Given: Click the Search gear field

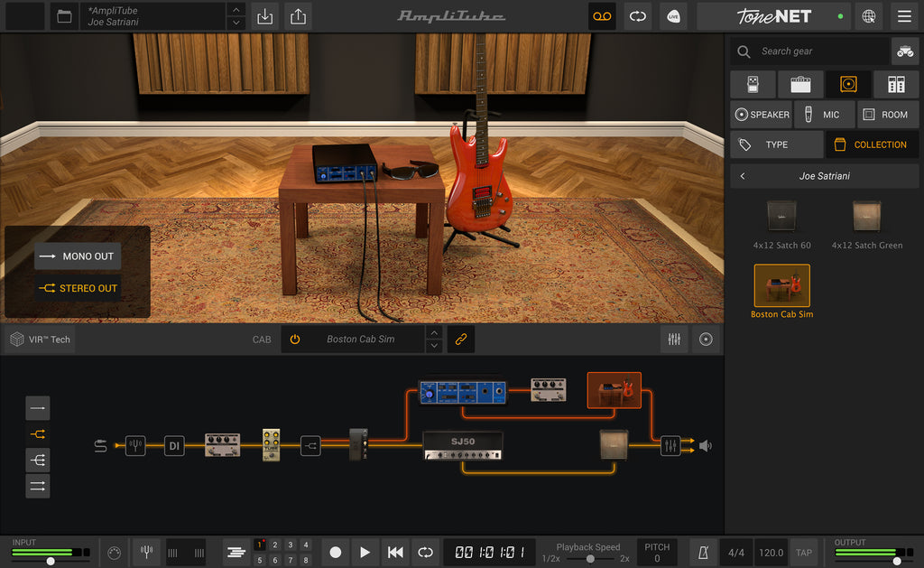Looking at the screenshot, I should tap(809, 51).
